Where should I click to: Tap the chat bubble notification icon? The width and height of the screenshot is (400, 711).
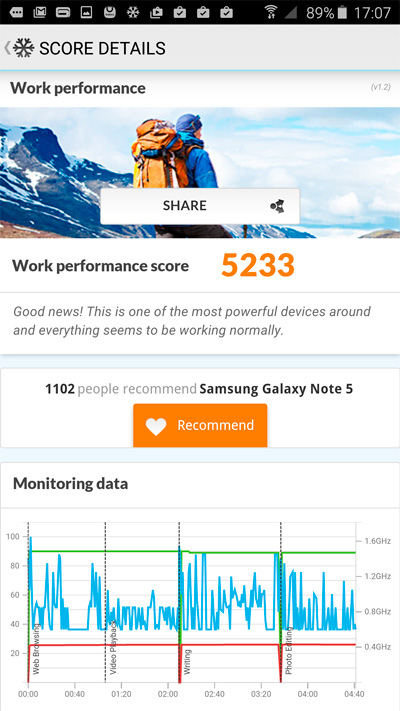(16, 12)
